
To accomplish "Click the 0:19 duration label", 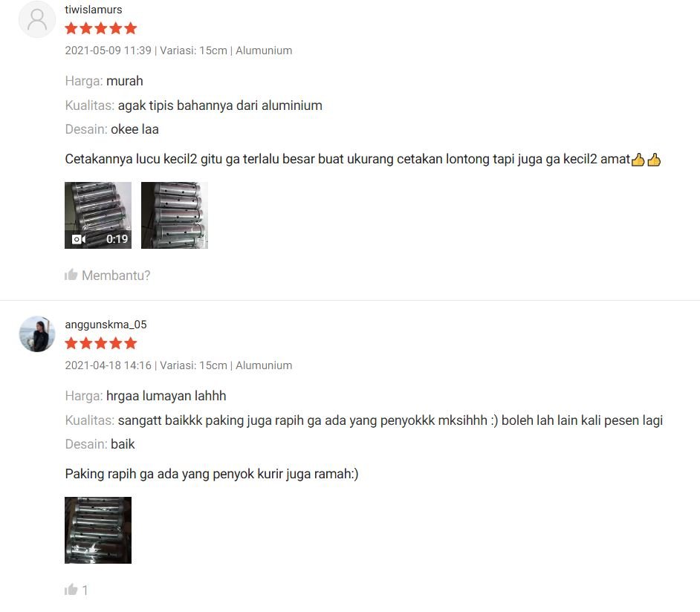I will (x=117, y=239).
